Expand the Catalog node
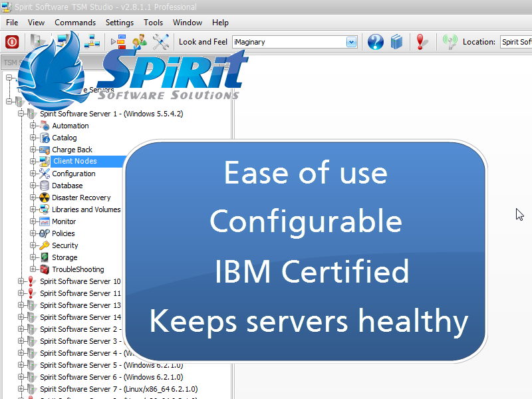532x399 pixels. coord(33,138)
